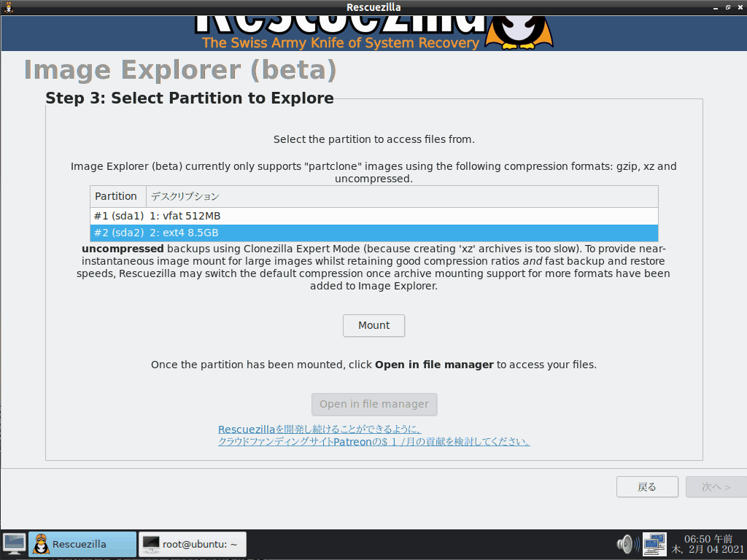Screen dimensions: 747x560
Task: Click the Partition column header
Action: tap(118, 196)
